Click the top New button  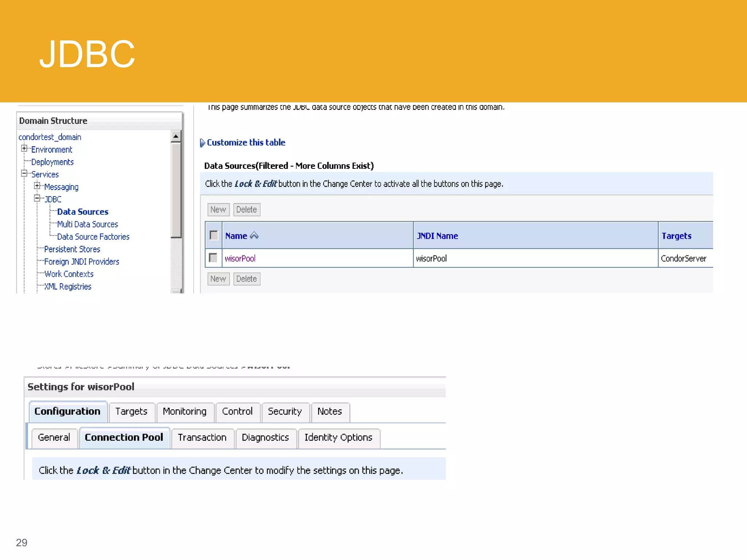[218, 210]
